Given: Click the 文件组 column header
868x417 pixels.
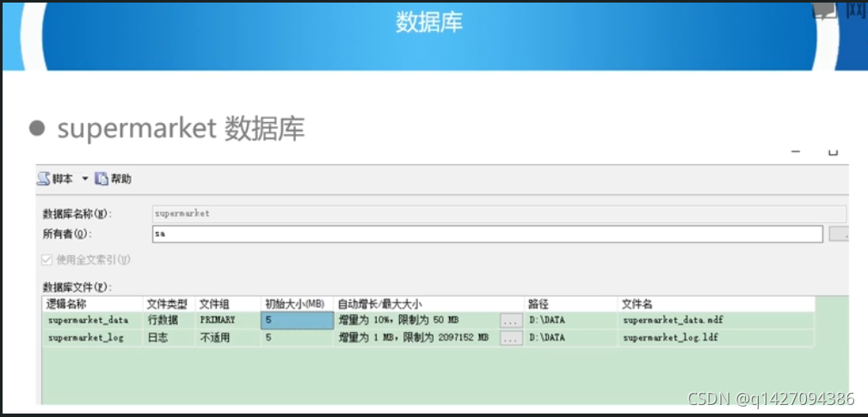Looking at the screenshot, I should 227,304.
